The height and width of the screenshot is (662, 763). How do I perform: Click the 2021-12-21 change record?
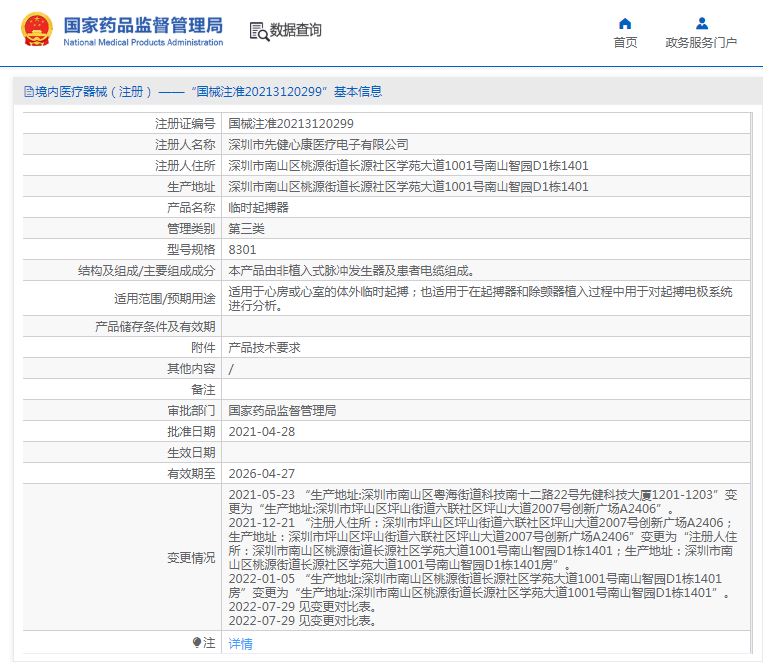483,543
